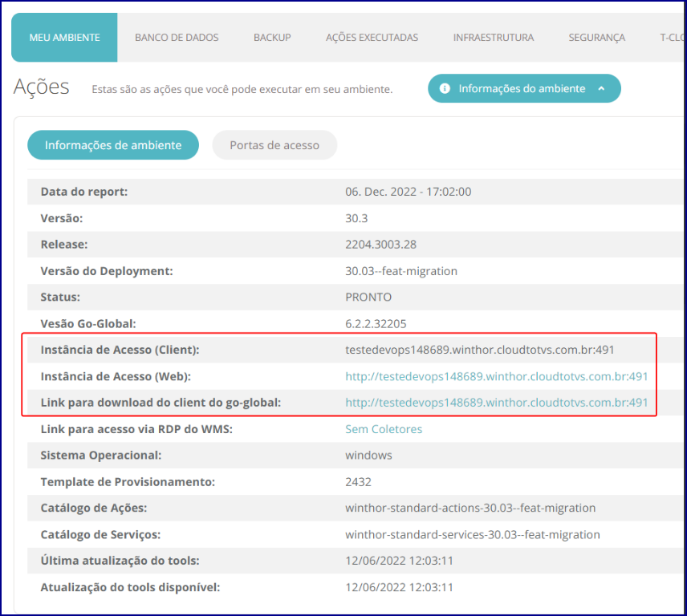
Task: Click version value 30.3
Action: point(356,218)
